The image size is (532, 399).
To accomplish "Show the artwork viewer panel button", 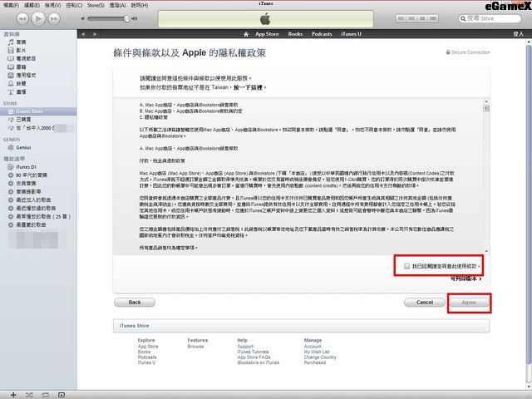I will tap(62, 395).
